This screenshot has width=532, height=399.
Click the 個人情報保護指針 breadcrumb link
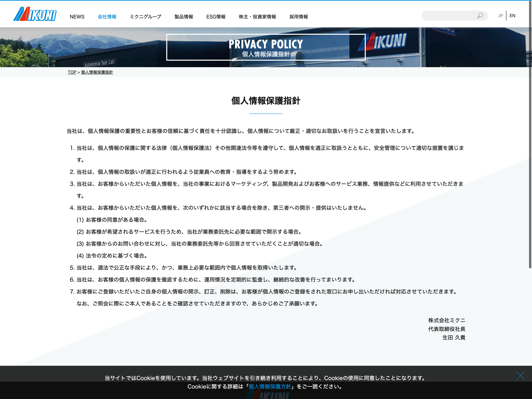point(97,72)
